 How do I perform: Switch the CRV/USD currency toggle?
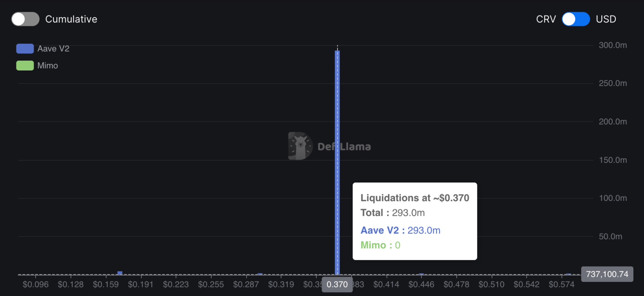(x=576, y=19)
